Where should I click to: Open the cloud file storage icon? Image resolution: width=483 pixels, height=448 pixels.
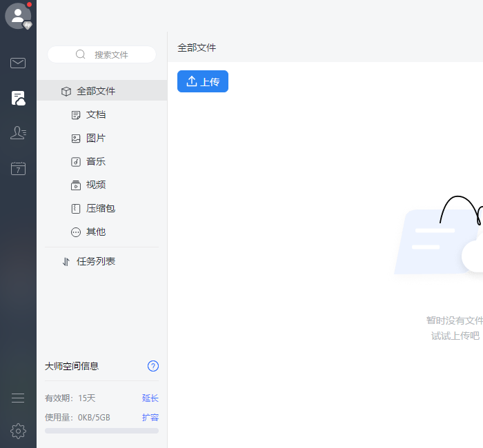[18, 99]
